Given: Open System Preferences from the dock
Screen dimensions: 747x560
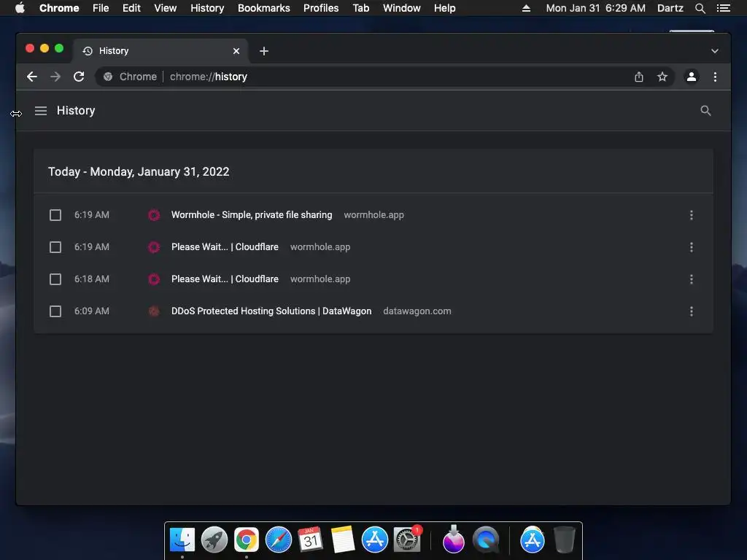Looking at the screenshot, I should pyautogui.click(x=407, y=540).
